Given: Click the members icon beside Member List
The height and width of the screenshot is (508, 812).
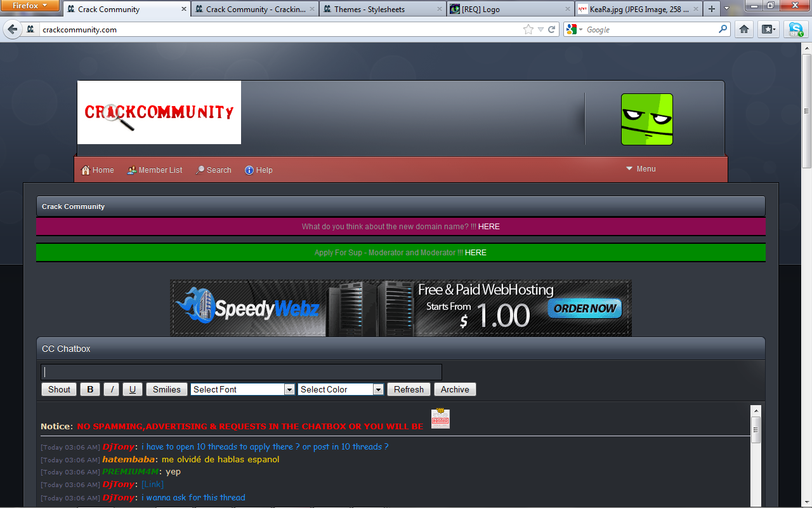Looking at the screenshot, I should (132, 170).
